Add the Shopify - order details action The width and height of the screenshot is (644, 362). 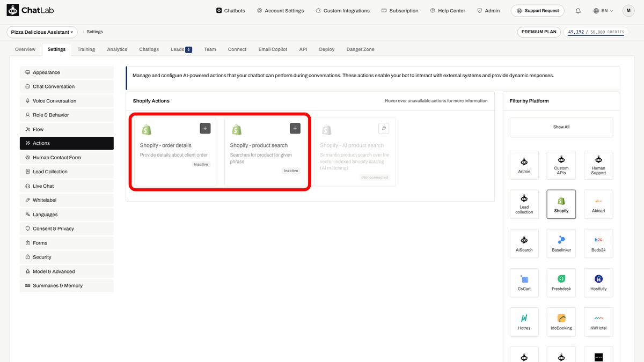coord(205,128)
